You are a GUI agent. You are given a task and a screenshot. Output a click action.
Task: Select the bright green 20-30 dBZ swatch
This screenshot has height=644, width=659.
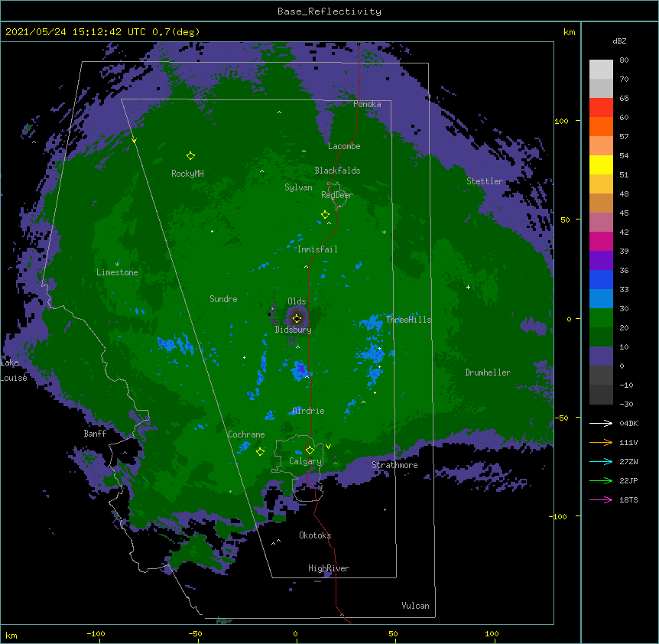tap(601, 318)
